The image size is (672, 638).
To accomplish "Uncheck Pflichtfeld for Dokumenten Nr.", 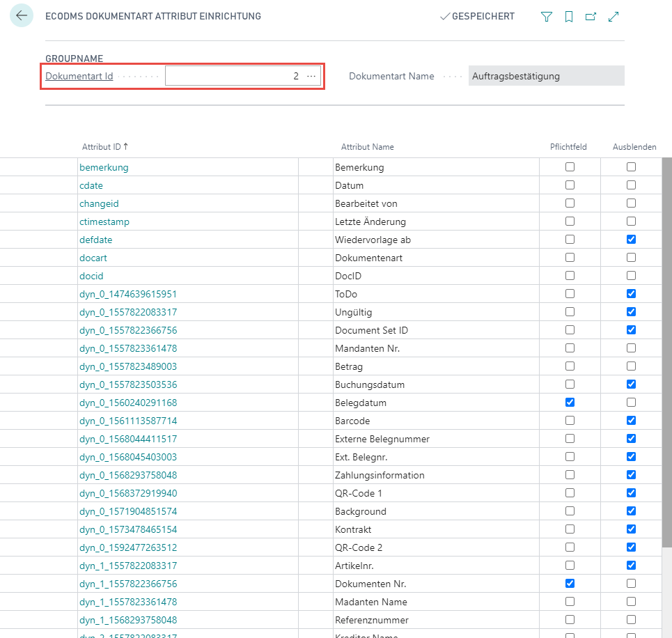I will (570, 583).
